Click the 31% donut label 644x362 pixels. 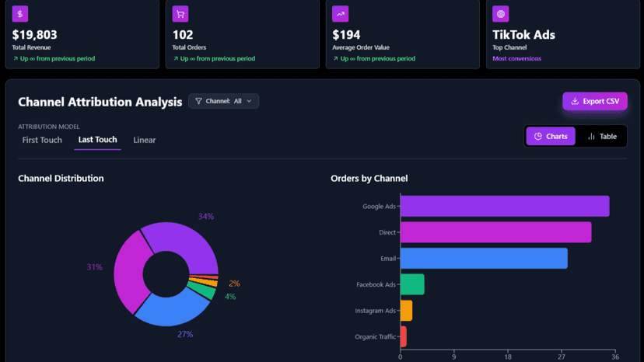click(94, 267)
